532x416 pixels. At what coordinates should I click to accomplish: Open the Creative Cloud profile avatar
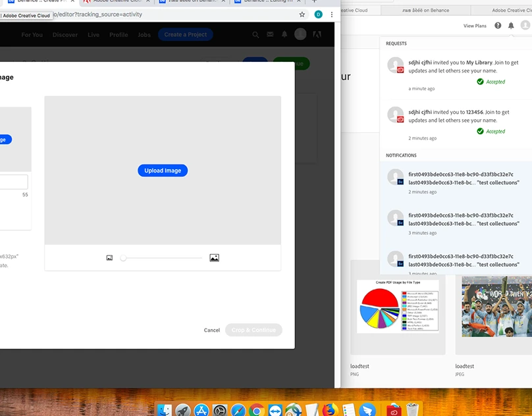point(525,26)
